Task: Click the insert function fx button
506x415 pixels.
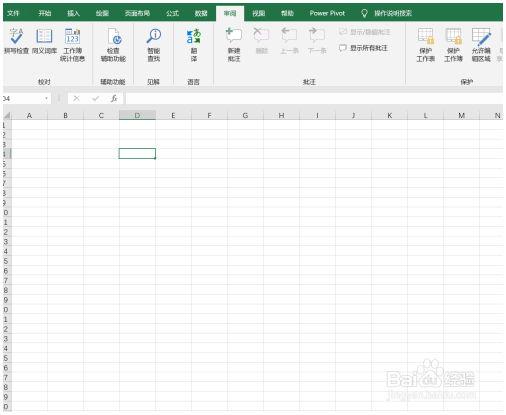Action: pos(114,98)
